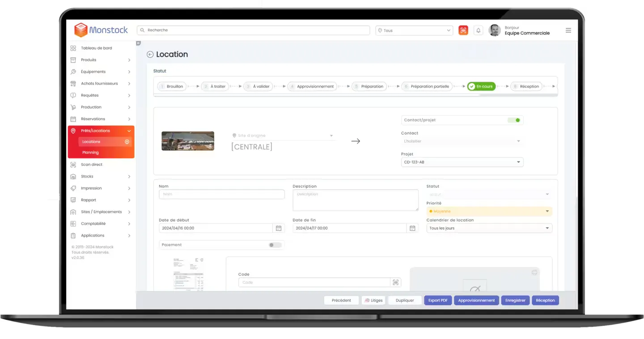
Task: Click the Comptabilité icon
Action: click(x=73, y=224)
